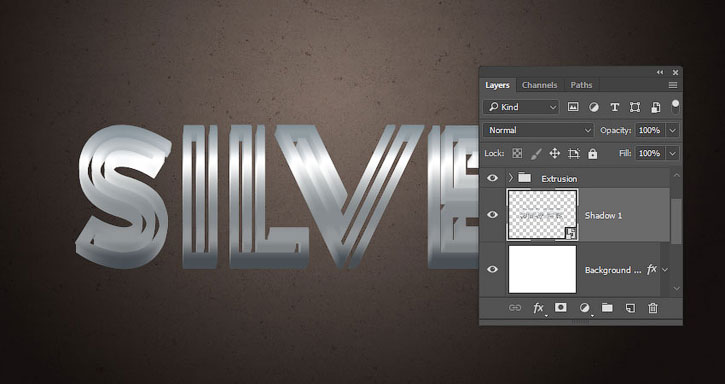725x384 pixels.
Task: Create new fill or adjustment layer
Action: [x=584, y=308]
